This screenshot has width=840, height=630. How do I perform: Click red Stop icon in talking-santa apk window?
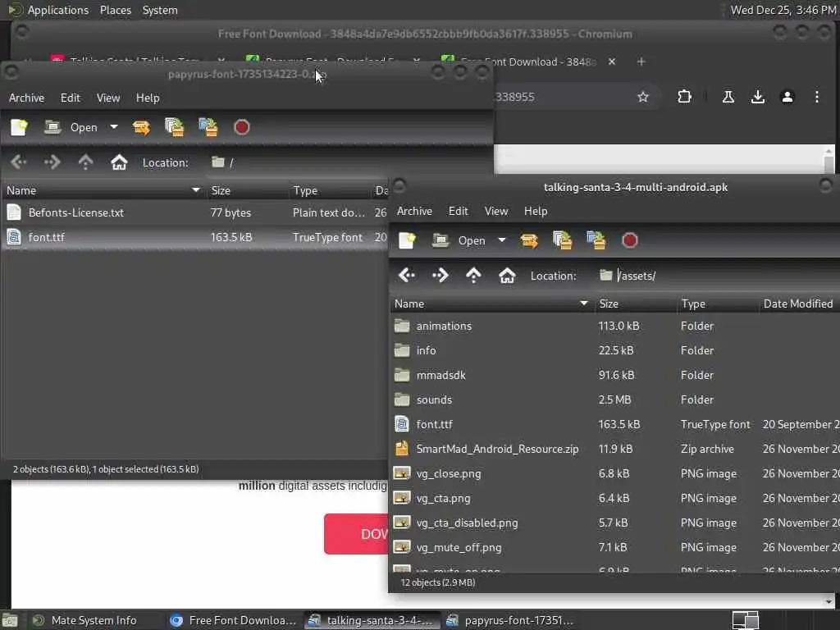click(630, 240)
